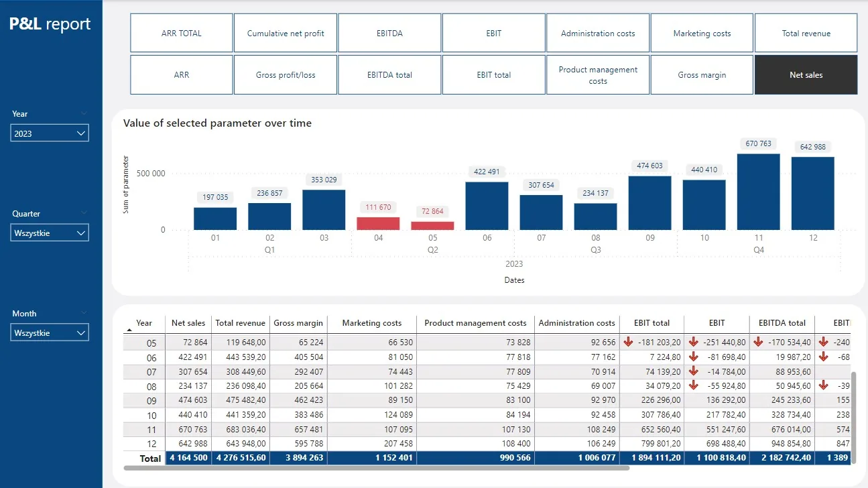Select the EBITDA total parameter tile
Image resolution: width=868 pixels, height=488 pixels.
coord(390,75)
